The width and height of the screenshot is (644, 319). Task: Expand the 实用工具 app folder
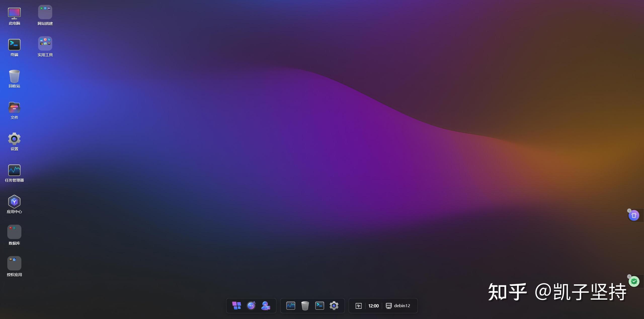tap(45, 43)
